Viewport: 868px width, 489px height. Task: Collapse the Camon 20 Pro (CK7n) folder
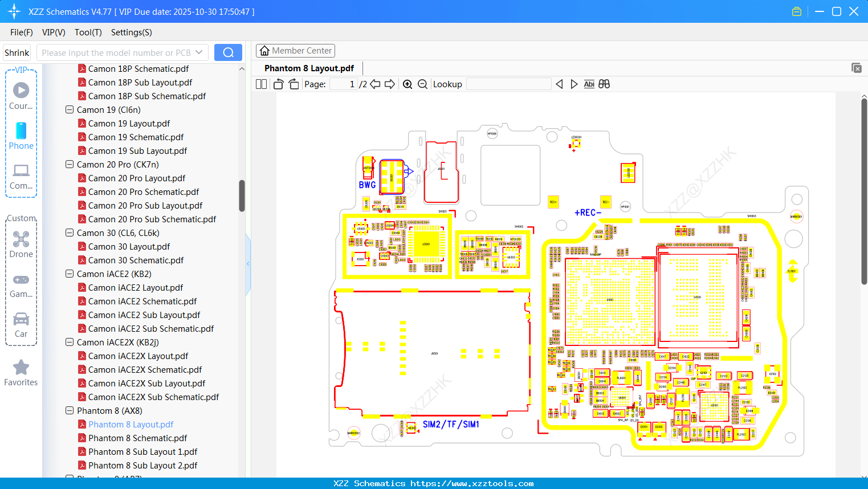[70, 164]
